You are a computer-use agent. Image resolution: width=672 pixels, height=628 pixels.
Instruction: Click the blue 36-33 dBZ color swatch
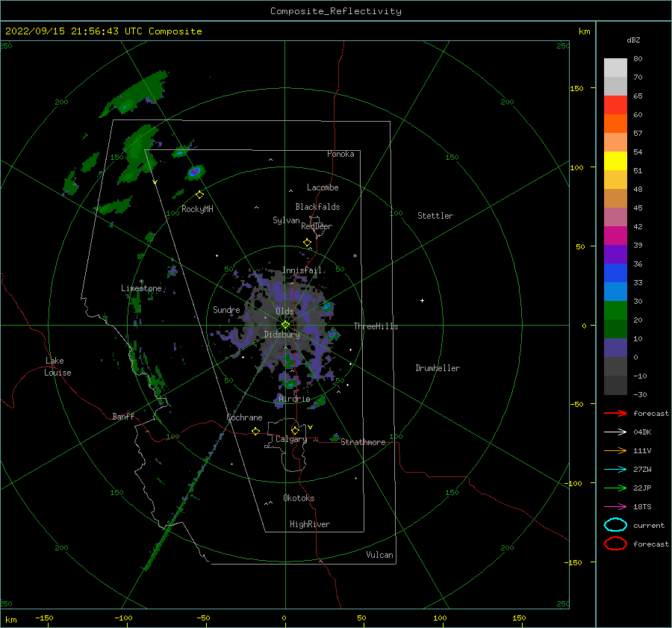[615, 273]
